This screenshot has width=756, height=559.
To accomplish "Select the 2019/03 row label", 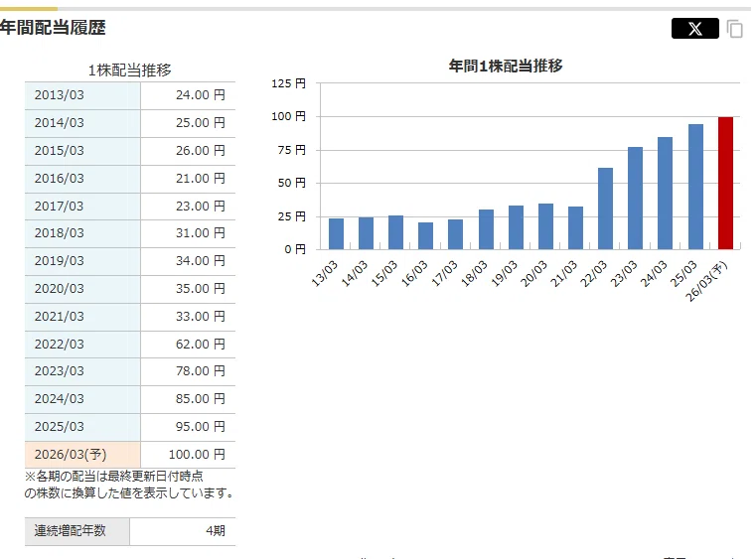I will (60, 261).
